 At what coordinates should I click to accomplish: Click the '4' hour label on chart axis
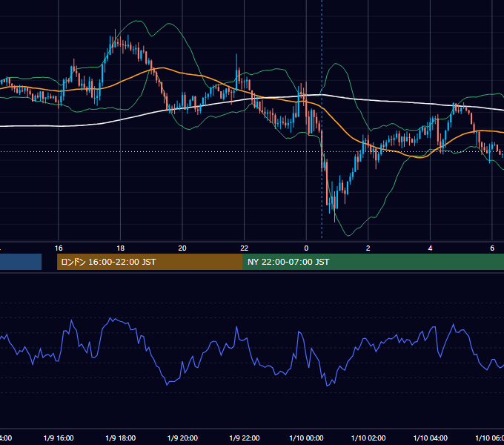430,248
